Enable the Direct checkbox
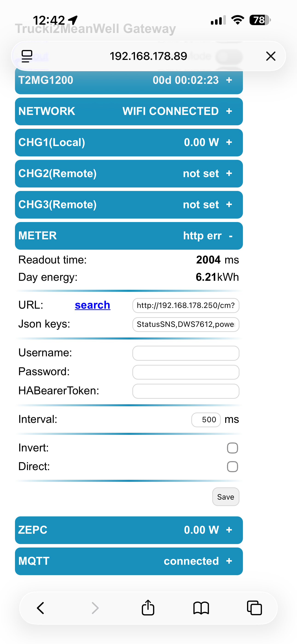 tap(232, 466)
